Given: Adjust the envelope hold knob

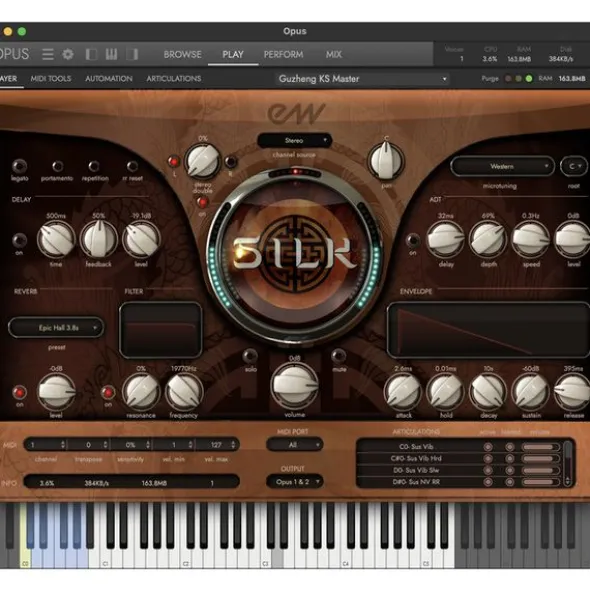Looking at the screenshot, I should (446, 392).
